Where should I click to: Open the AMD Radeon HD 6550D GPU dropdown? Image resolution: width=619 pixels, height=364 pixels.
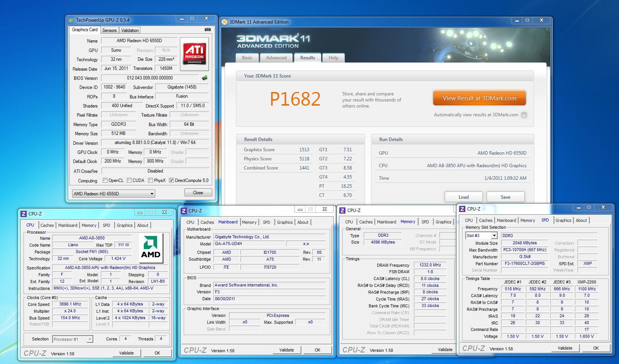pyautogui.click(x=113, y=193)
